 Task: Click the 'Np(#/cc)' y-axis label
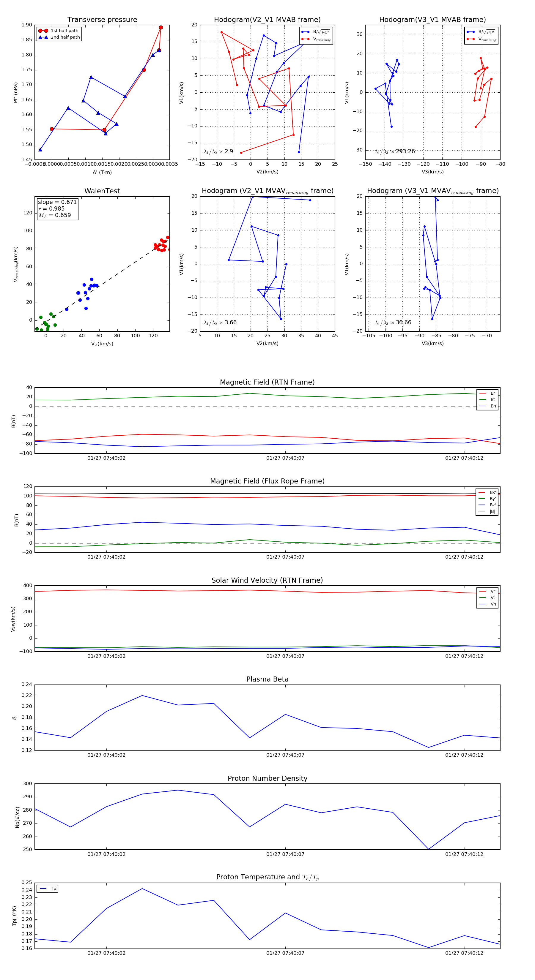click(17, 817)
